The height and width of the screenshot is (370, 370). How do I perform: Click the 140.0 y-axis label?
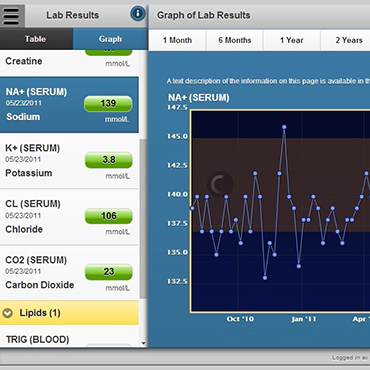177,194
